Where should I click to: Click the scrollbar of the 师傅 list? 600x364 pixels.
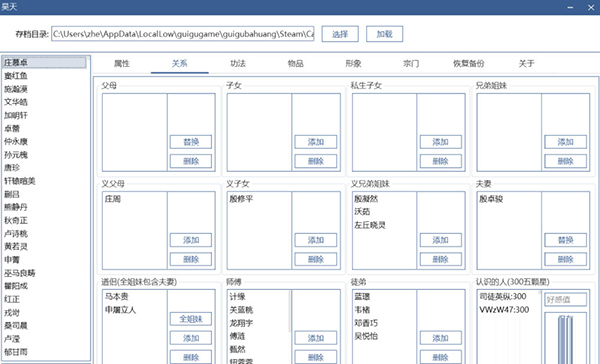(290, 311)
